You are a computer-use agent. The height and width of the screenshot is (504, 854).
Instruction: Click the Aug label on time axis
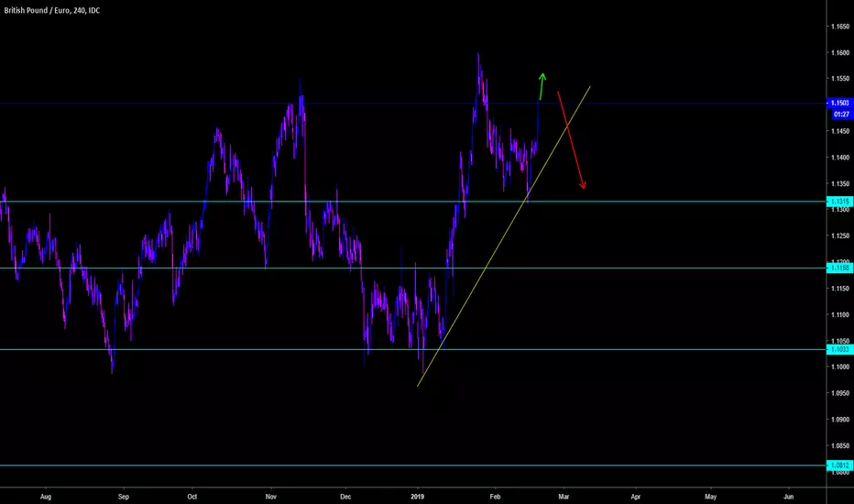coord(46,497)
